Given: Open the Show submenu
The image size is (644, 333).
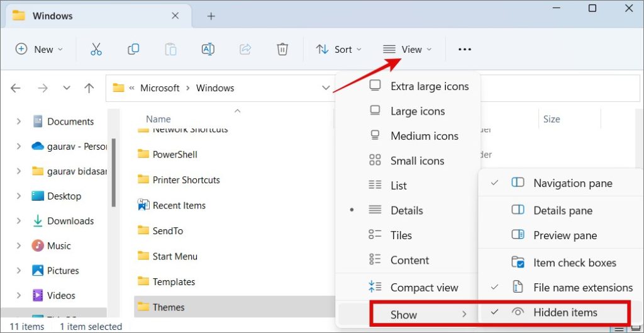Looking at the screenshot, I should pyautogui.click(x=408, y=315).
